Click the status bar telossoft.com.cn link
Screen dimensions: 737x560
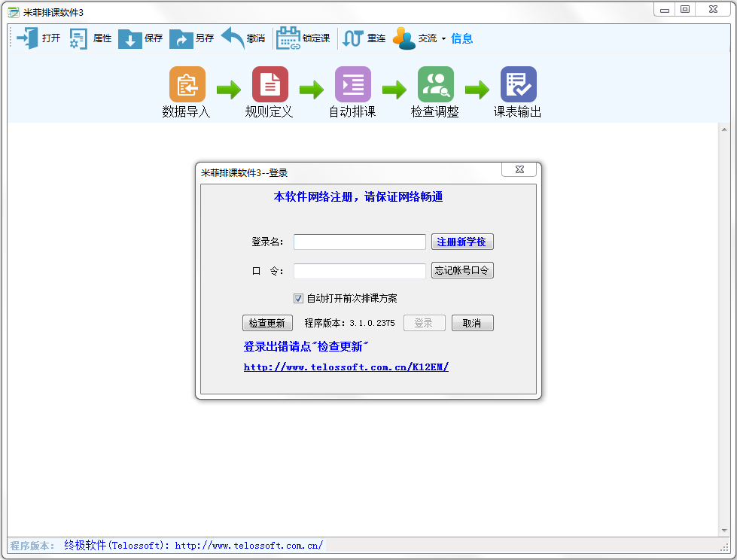[248, 546]
